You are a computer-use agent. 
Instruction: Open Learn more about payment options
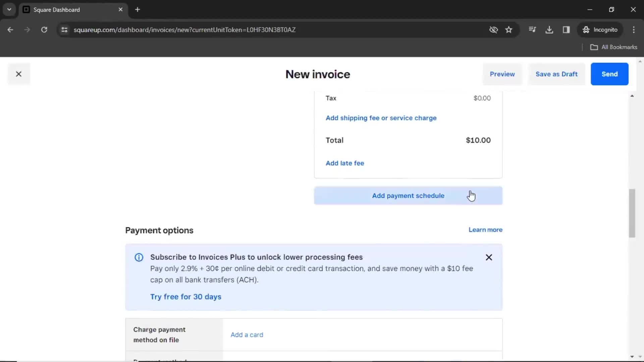485,230
